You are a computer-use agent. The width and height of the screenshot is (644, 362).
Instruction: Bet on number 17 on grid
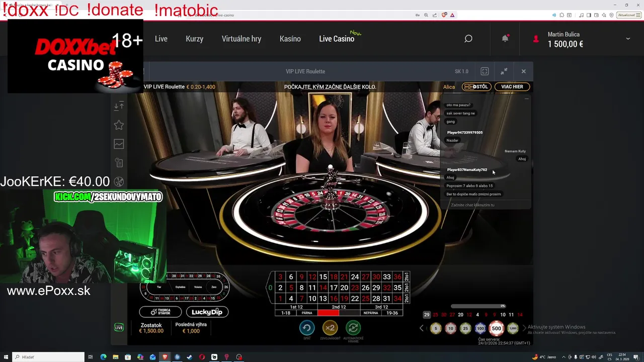(334, 288)
